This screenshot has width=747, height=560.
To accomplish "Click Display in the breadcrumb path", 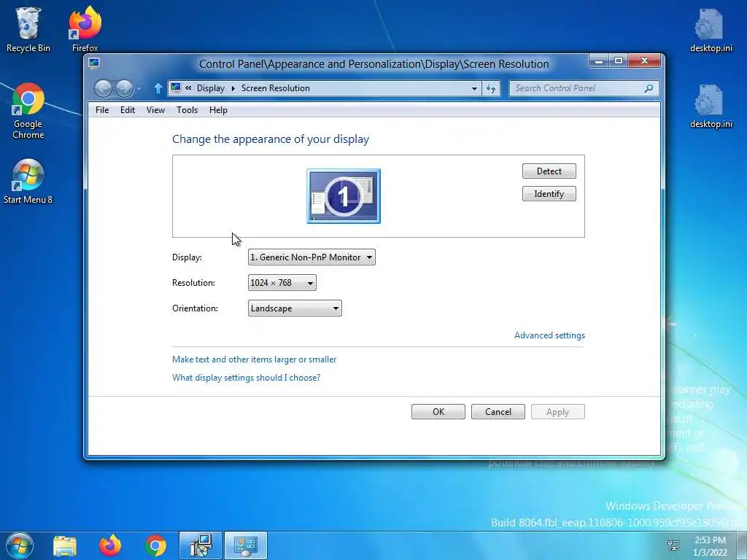I will tap(211, 88).
